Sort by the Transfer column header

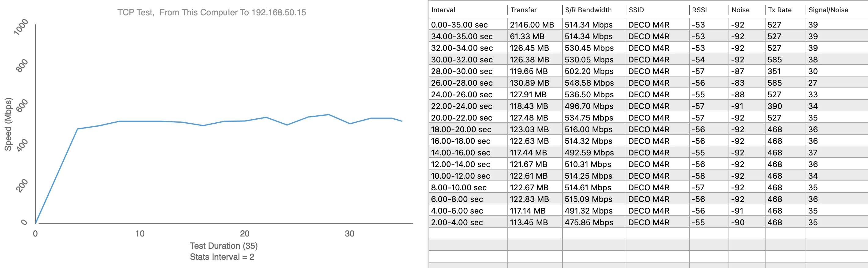[x=523, y=10]
